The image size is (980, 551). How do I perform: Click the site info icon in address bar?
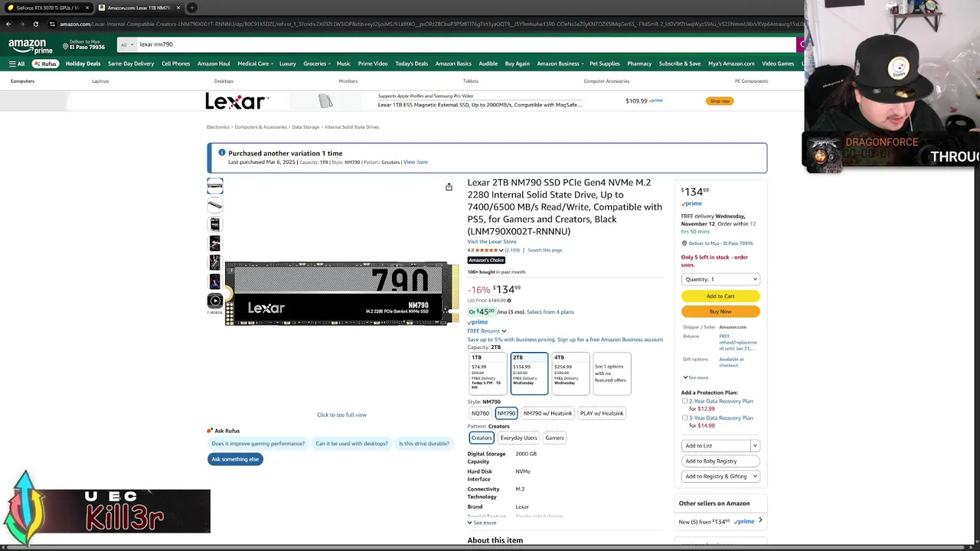[52, 24]
